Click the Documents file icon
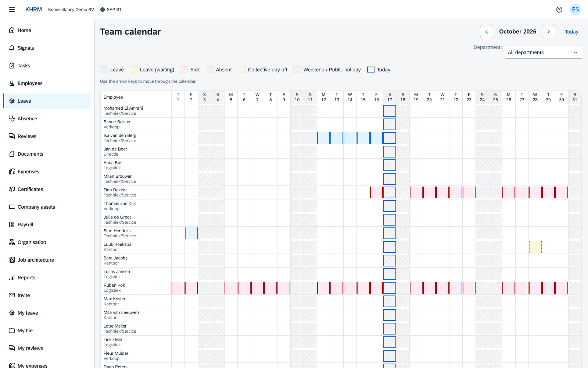This screenshot has width=588, height=368. pyautogui.click(x=12, y=154)
